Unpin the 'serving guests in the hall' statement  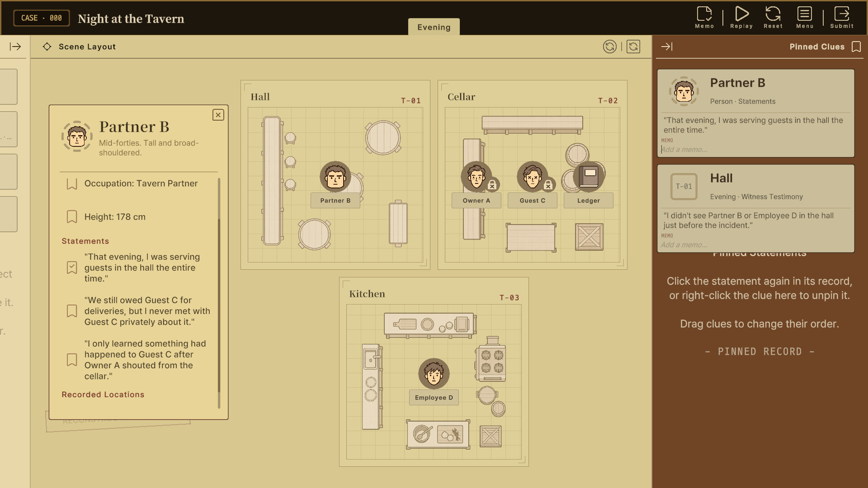[x=72, y=267]
